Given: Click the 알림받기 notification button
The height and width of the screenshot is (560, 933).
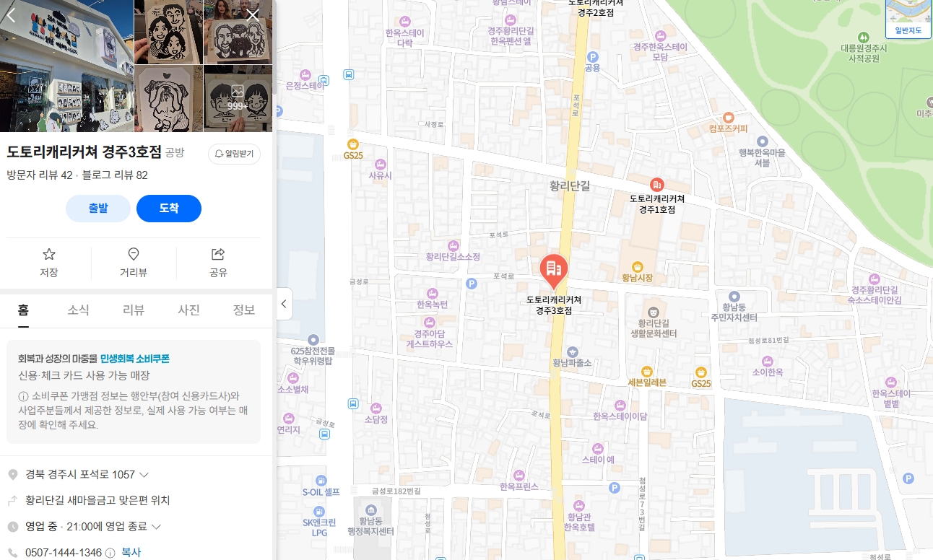Looking at the screenshot, I should point(235,154).
